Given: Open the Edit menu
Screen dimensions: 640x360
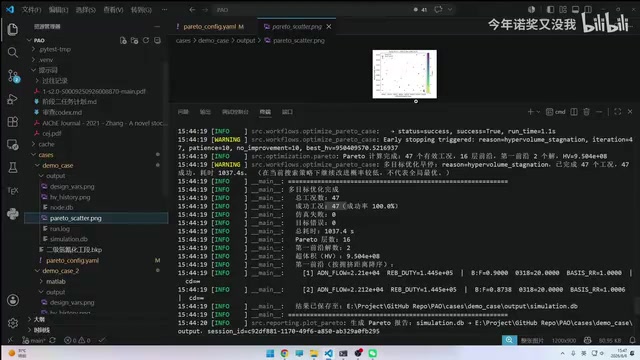Looking at the screenshot, I should (x=58, y=9).
